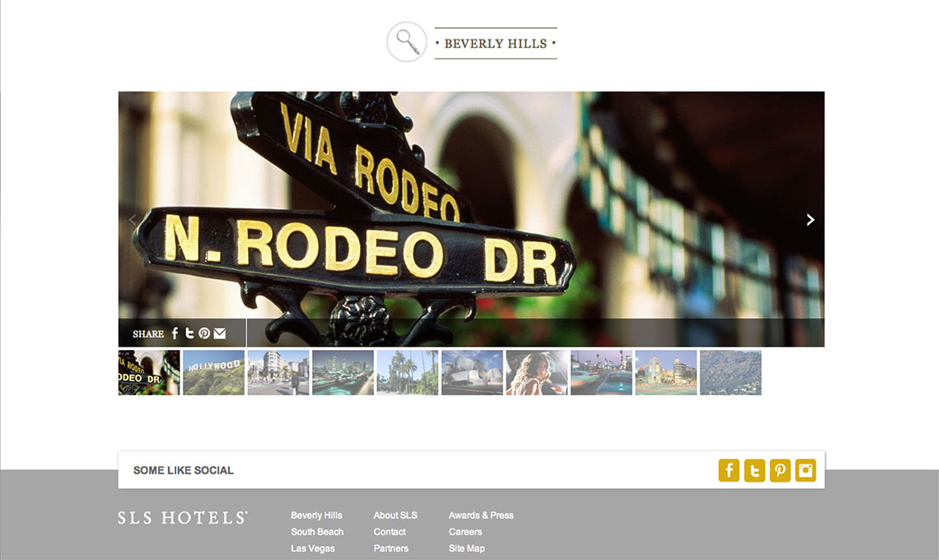Open the Awards & Press link

point(481,516)
